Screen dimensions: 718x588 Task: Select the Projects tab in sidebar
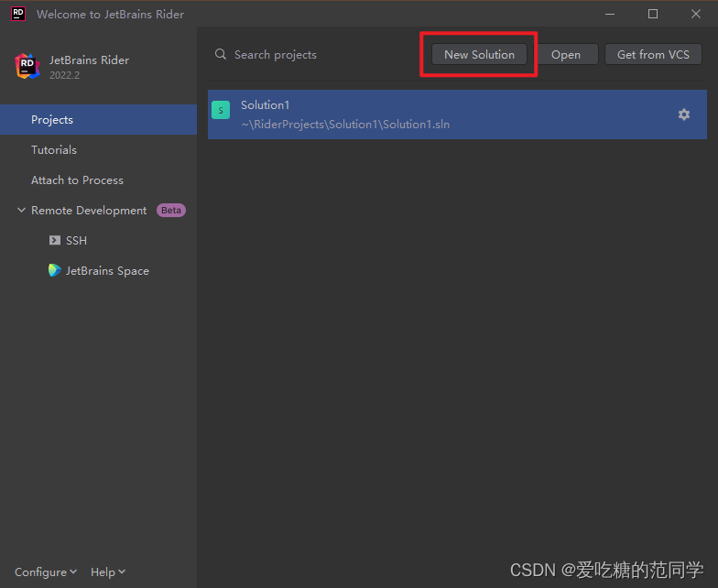[x=99, y=119]
